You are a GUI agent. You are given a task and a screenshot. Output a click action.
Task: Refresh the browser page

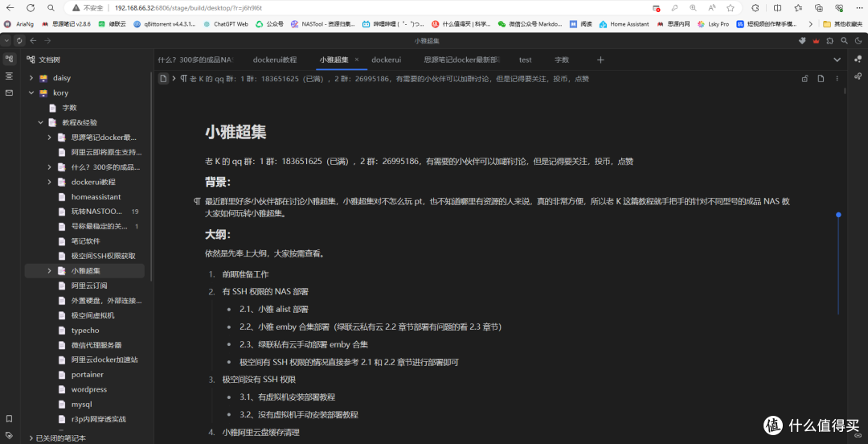pyautogui.click(x=31, y=8)
